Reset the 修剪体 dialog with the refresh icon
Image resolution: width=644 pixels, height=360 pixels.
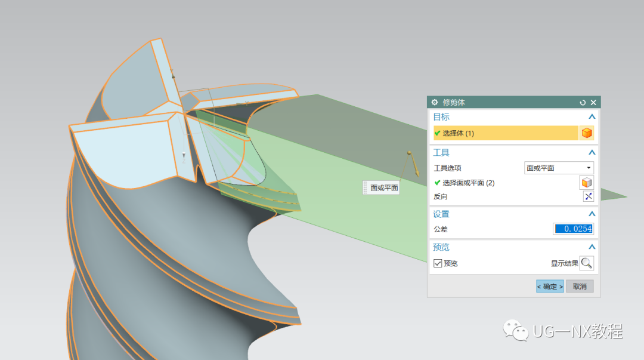click(x=583, y=103)
